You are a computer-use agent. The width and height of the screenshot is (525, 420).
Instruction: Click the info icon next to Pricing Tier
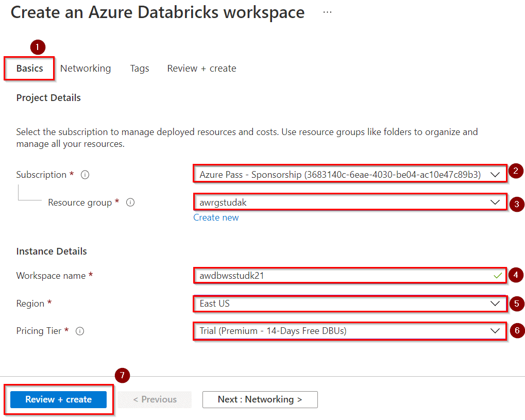pos(80,331)
